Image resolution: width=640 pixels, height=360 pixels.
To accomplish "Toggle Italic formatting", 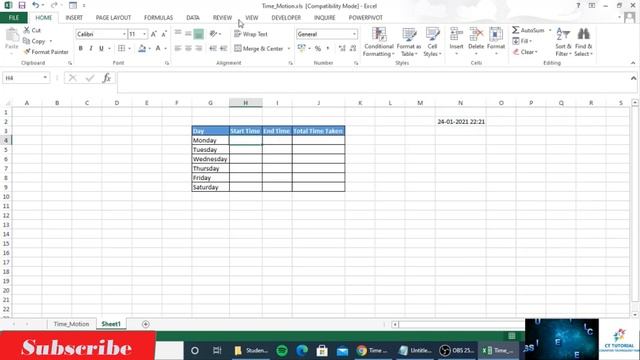I will click(x=91, y=48).
